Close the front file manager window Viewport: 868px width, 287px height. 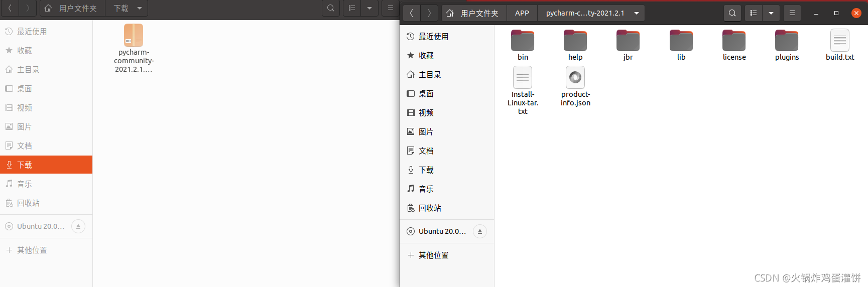856,13
